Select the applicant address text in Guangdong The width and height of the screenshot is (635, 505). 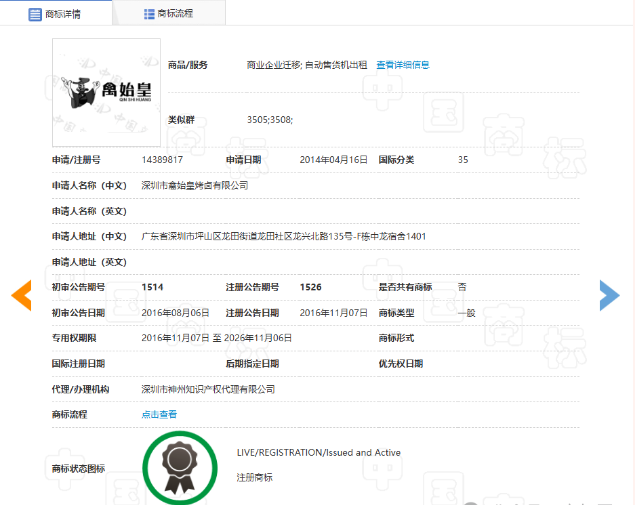pyautogui.click(x=284, y=237)
